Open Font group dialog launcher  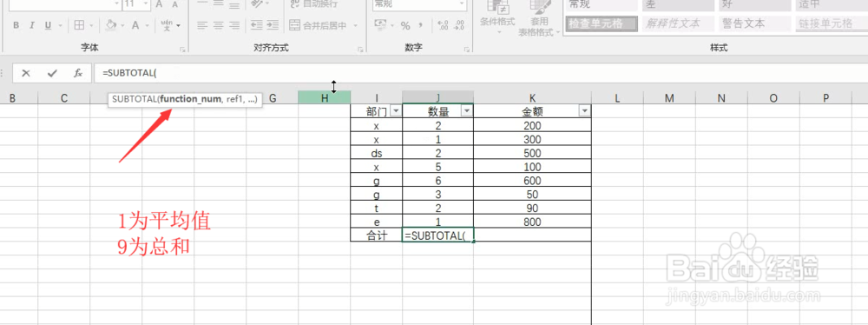click(x=182, y=50)
